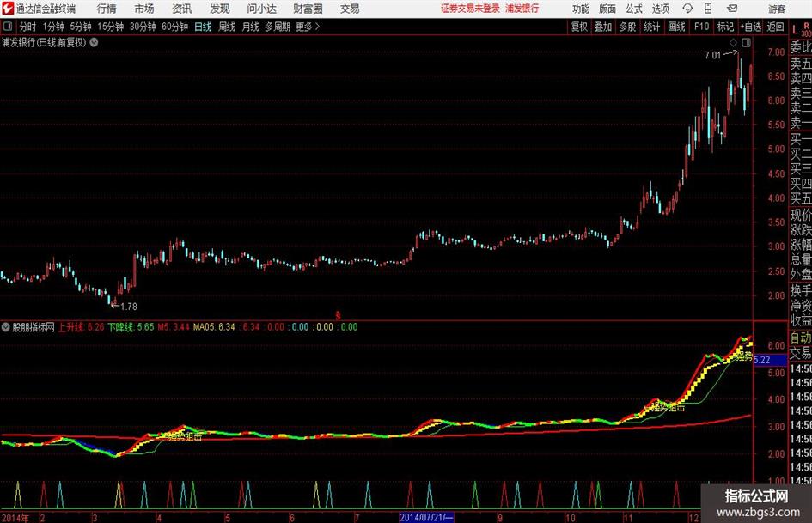Click the red L tab in right panel
The width and height of the screenshot is (812, 523).
pos(795,31)
